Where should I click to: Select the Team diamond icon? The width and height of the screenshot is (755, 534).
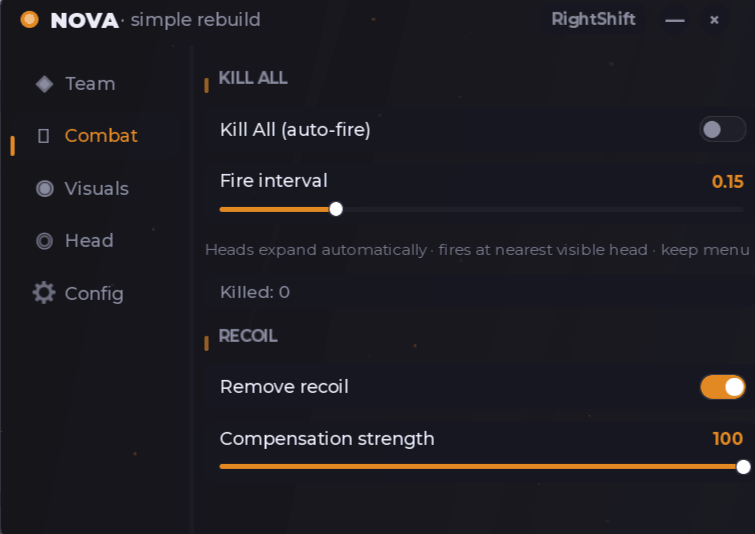click(44, 84)
